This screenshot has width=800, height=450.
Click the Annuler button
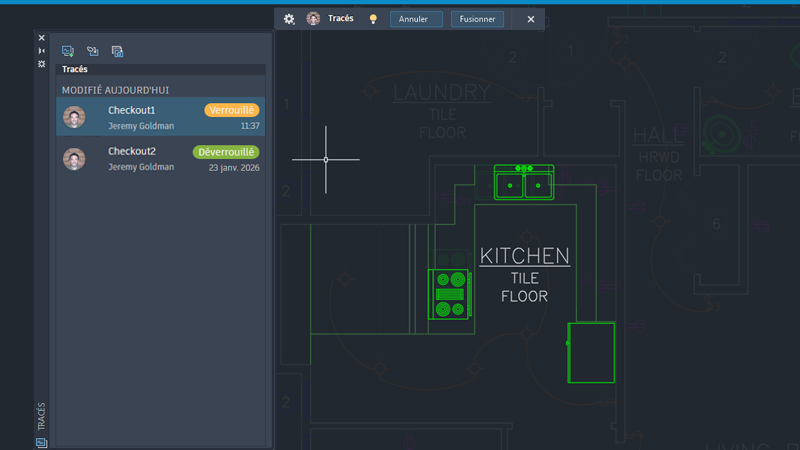(416, 19)
